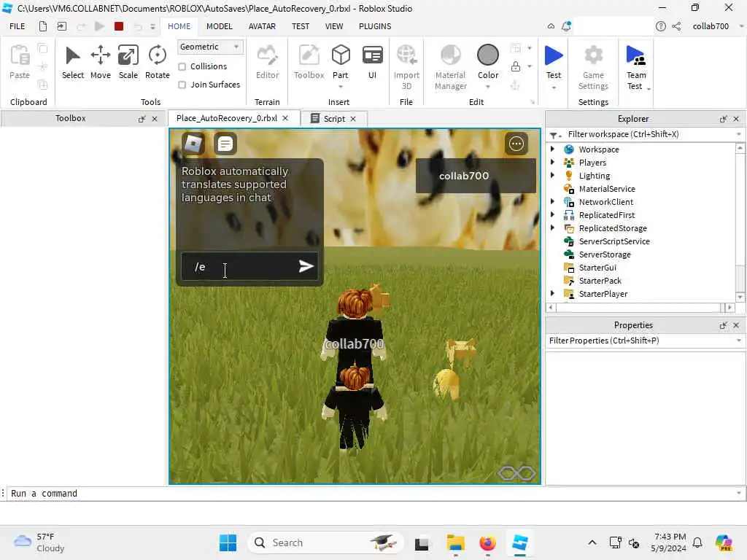
Task: Click the Paste clipboard button
Action: (20, 62)
